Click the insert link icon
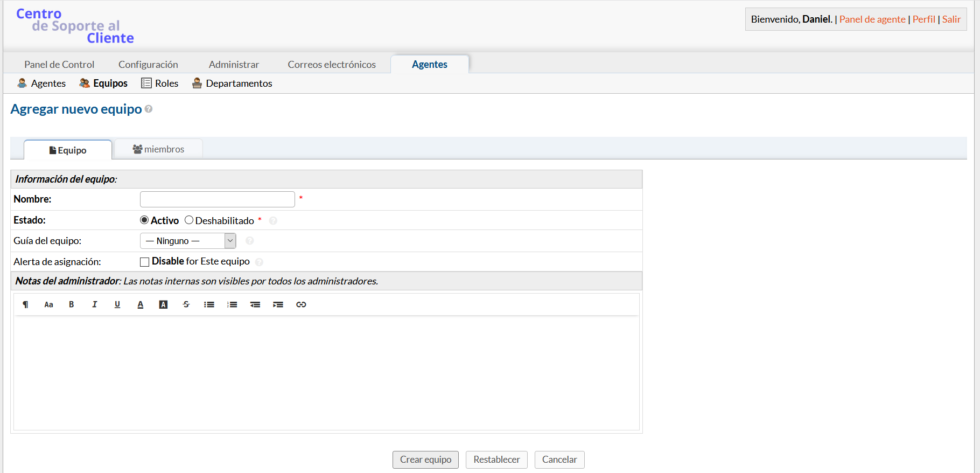This screenshot has width=980, height=473. pos(301,304)
